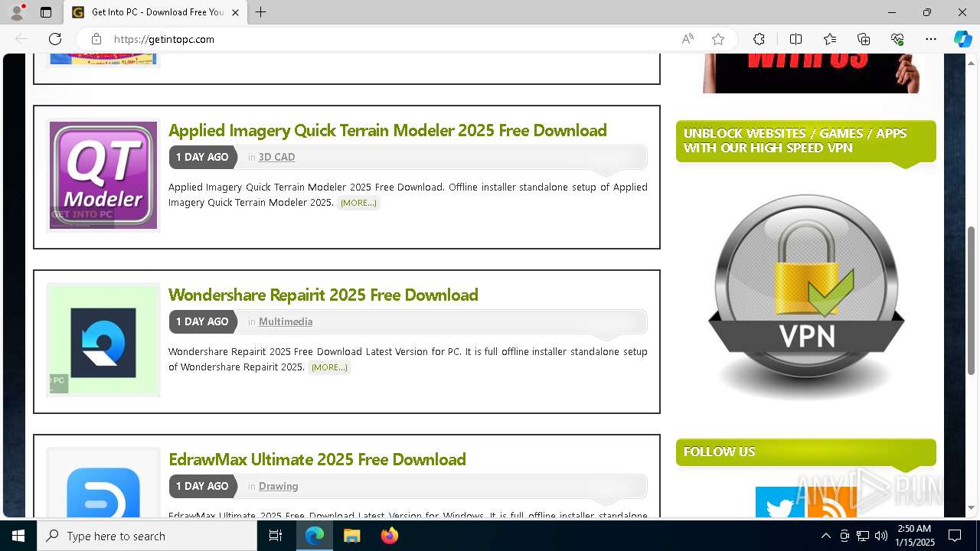Open Applied Imagery Quick Terrain Modeler article title

(x=387, y=130)
